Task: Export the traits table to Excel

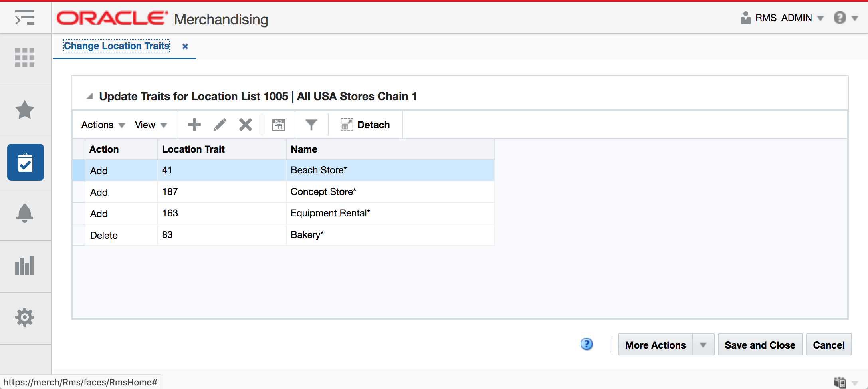Action: [278, 125]
